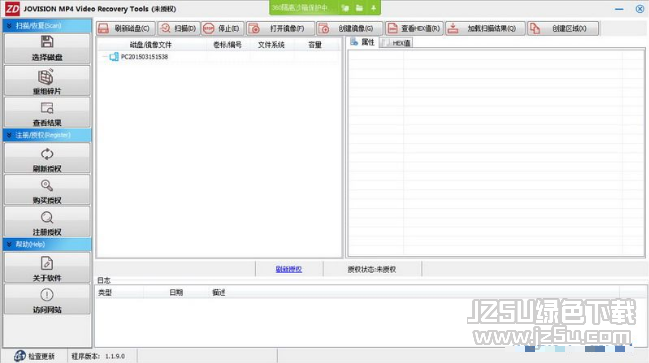Switch to the 属性 properties tab
Viewport: 649px width, 363px height.
pos(363,42)
